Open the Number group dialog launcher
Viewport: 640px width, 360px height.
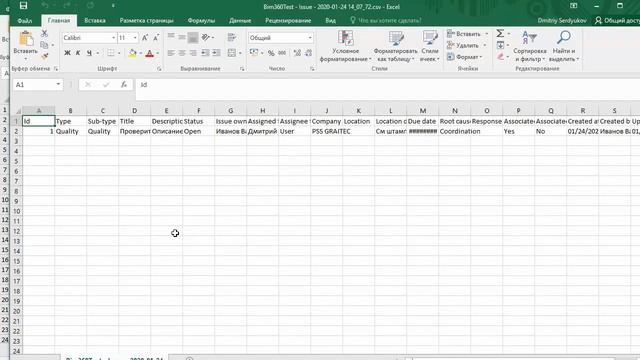[x=312, y=69]
